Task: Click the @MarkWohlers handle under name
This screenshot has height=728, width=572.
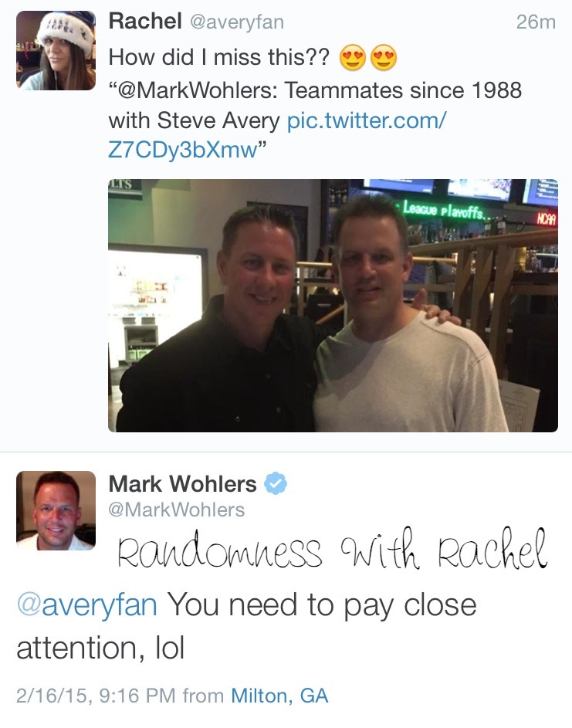Action: coord(177,510)
